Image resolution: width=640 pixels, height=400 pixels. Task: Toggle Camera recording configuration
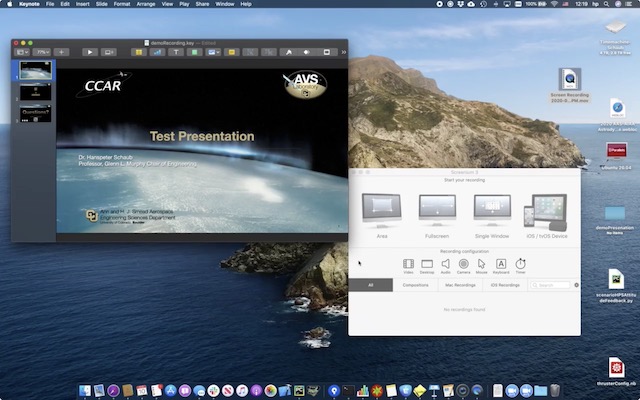(463, 266)
